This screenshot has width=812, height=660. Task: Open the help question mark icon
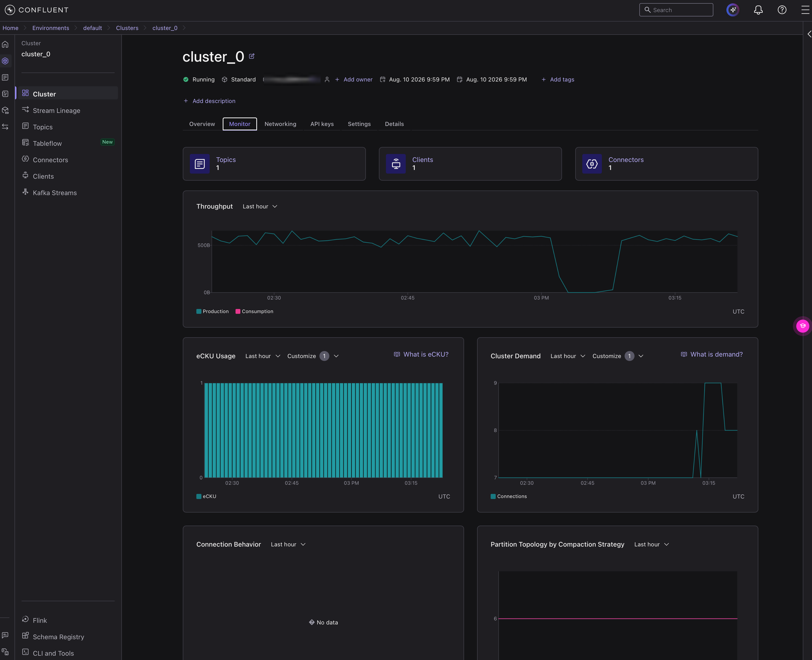click(782, 10)
